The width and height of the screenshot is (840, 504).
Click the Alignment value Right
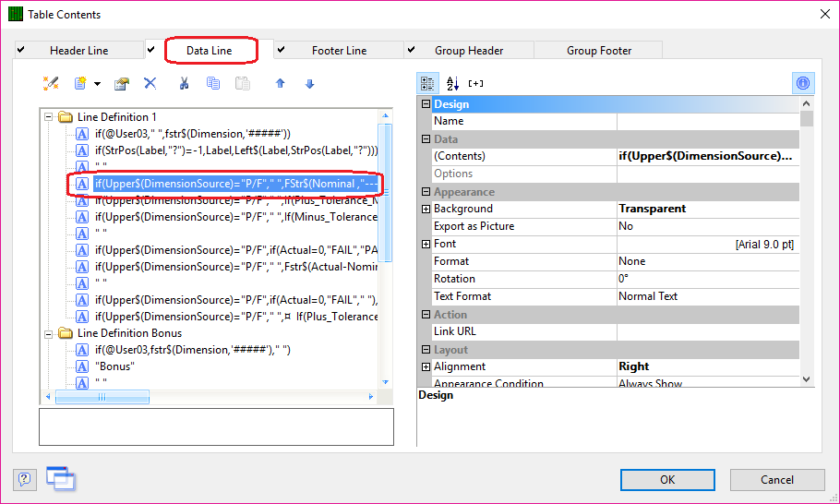click(x=708, y=366)
